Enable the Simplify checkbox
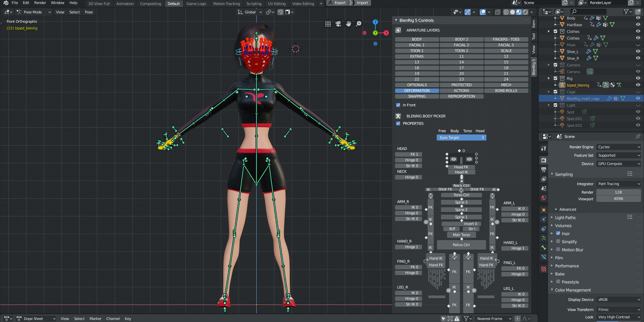The height and width of the screenshot is (322, 644). click(558, 241)
